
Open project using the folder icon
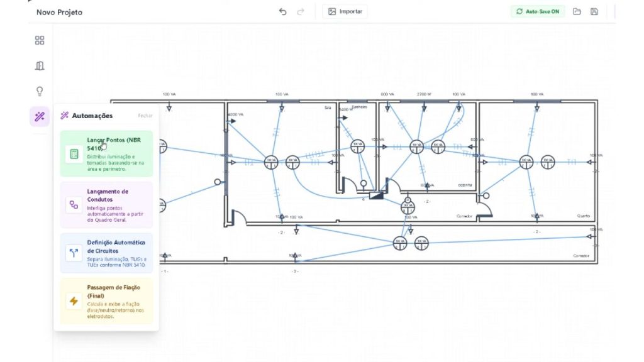point(577,12)
